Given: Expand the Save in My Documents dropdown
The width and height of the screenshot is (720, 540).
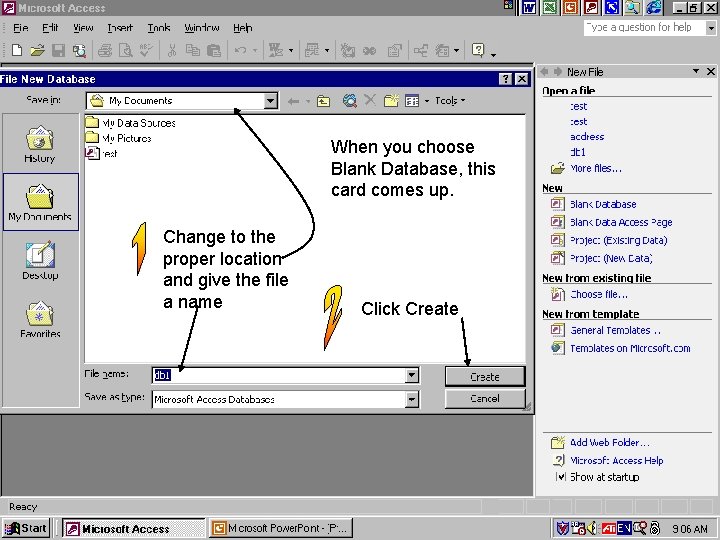Looking at the screenshot, I should [x=271, y=101].
